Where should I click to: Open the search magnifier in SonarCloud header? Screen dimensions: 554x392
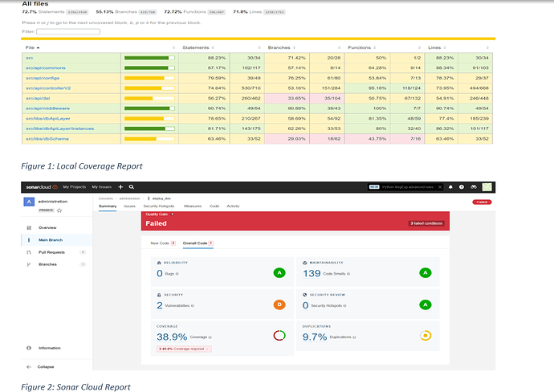click(132, 187)
